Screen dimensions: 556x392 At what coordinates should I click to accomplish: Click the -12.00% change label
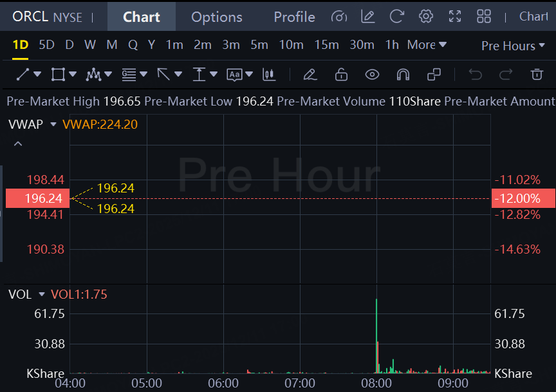coord(523,198)
